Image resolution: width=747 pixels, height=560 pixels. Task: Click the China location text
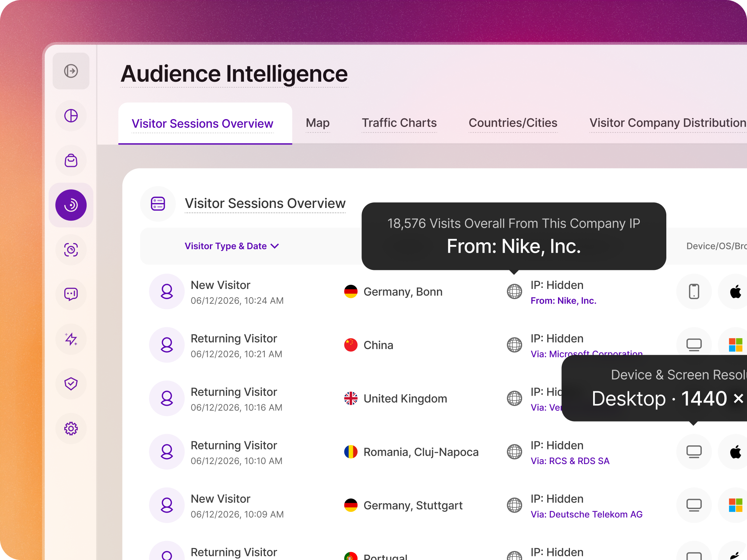pos(378,345)
